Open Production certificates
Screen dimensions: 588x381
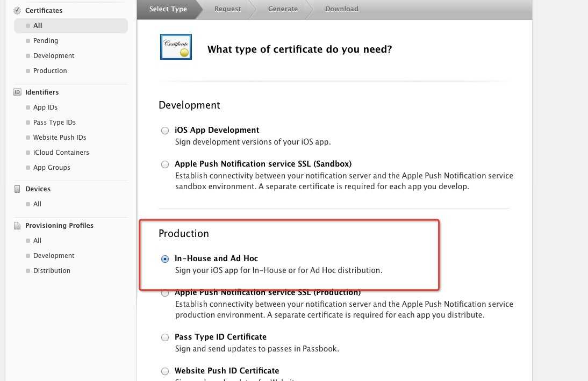tap(50, 70)
